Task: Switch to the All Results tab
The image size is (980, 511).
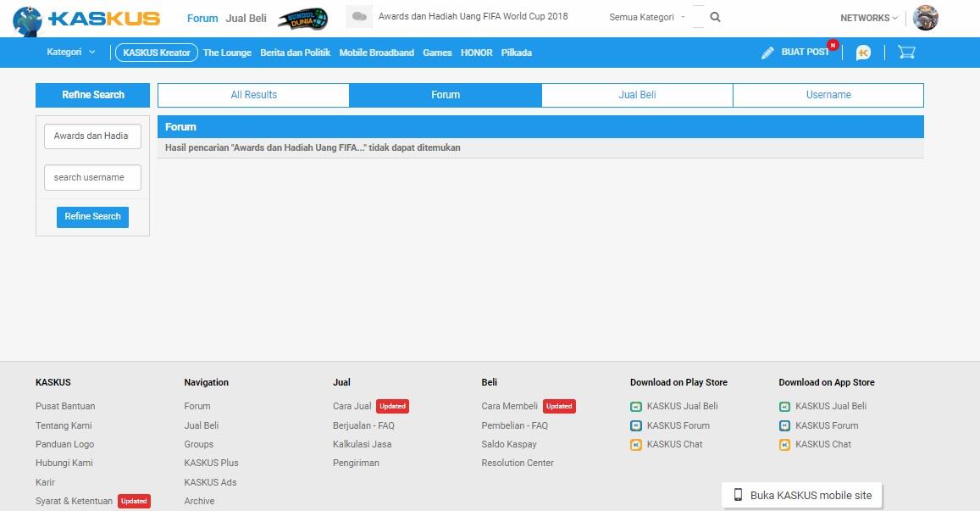Action: pos(254,95)
